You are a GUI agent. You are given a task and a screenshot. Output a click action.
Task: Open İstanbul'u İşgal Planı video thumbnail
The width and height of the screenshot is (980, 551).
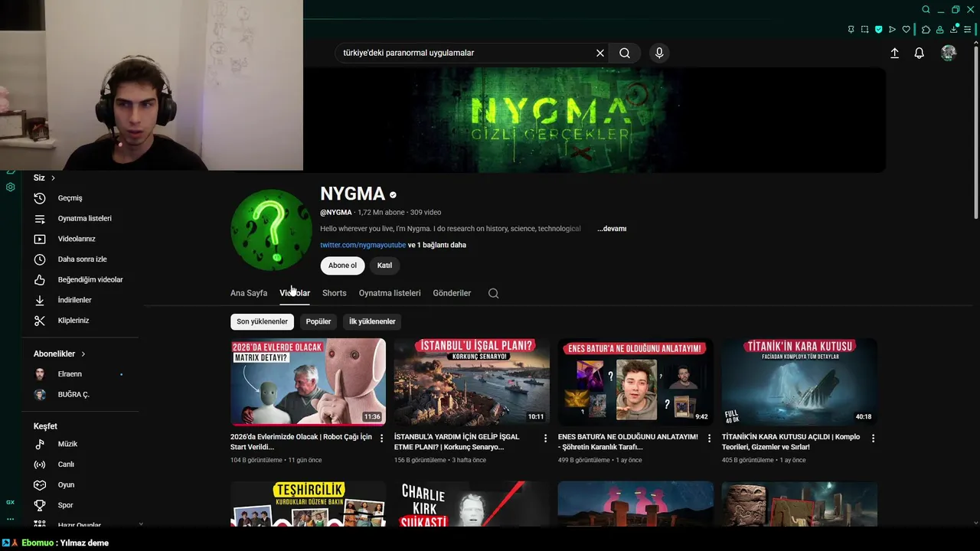pyautogui.click(x=472, y=382)
